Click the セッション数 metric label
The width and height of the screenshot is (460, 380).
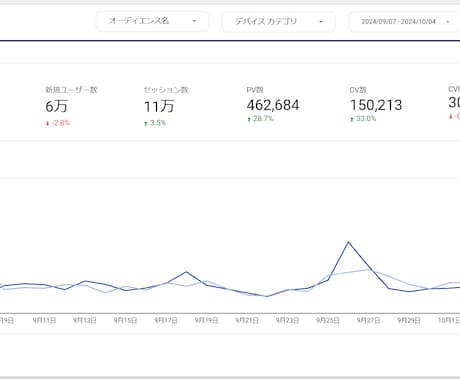click(x=166, y=90)
